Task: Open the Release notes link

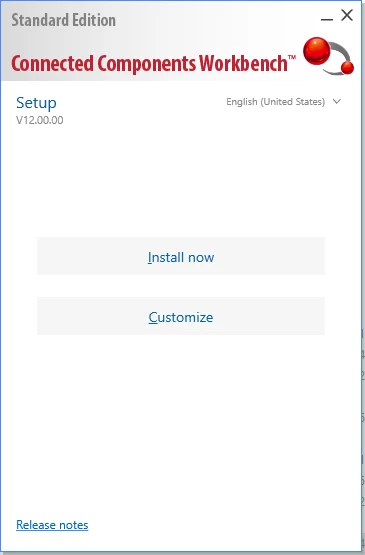Action: tap(52, 525)
